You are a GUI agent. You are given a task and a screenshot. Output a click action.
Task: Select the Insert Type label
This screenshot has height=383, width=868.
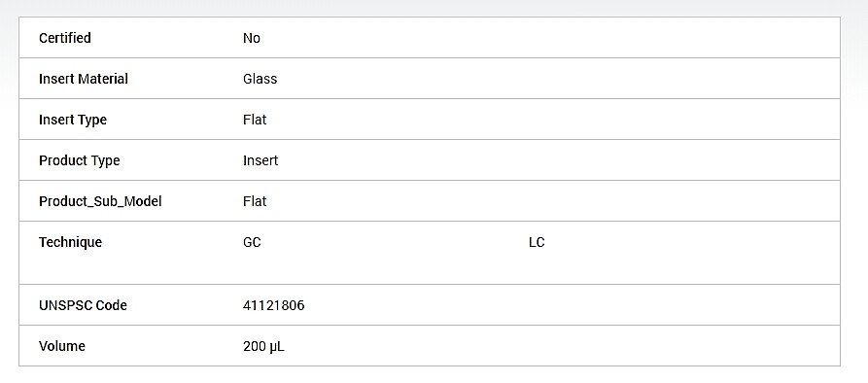pos(73,121)
